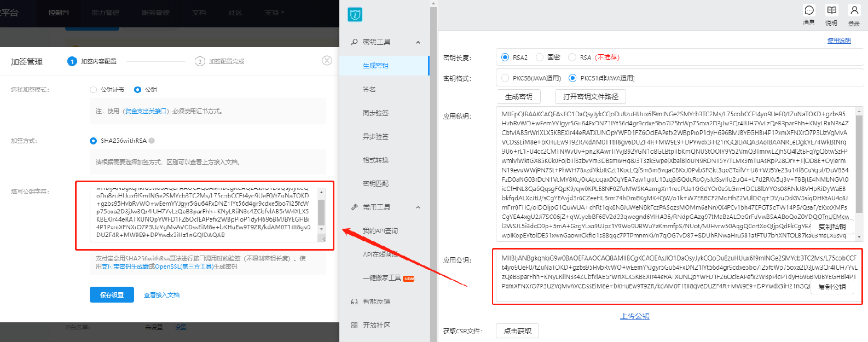Go to 控制台 in top navigation
This screenshot has height=342, width=868.
coord(59,13)
